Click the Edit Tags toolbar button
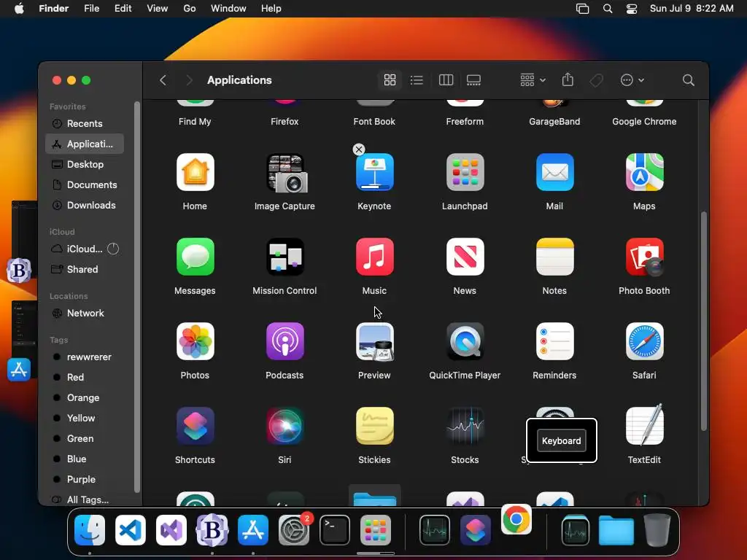This screenshot has width=747, height=560. coord(597,80)
